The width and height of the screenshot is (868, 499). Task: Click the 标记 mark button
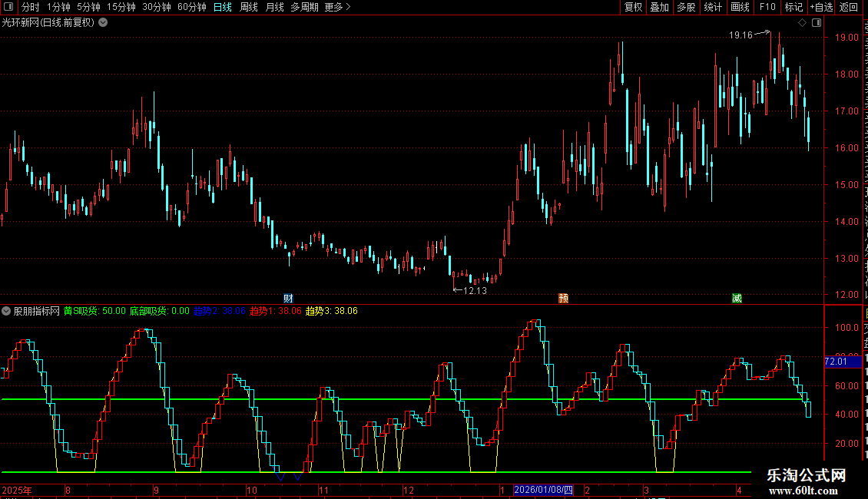pyautogui.click(x=793, y=7)
